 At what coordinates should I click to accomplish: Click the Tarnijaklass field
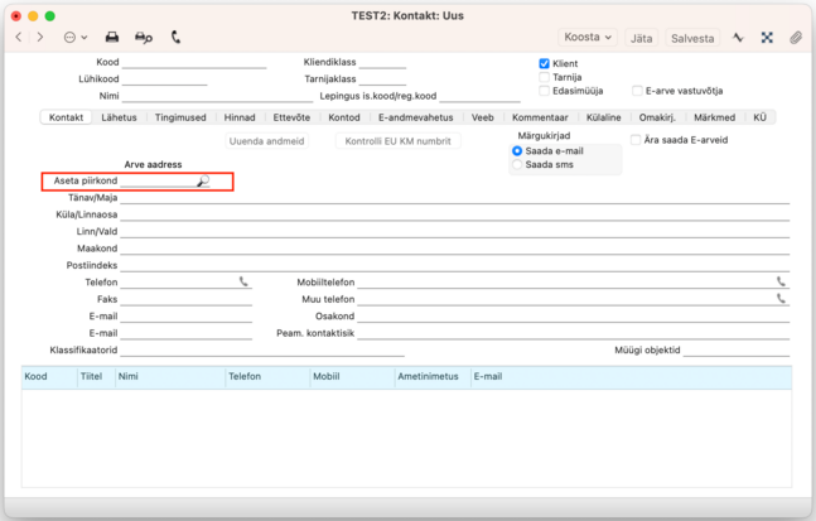[382, 79]
